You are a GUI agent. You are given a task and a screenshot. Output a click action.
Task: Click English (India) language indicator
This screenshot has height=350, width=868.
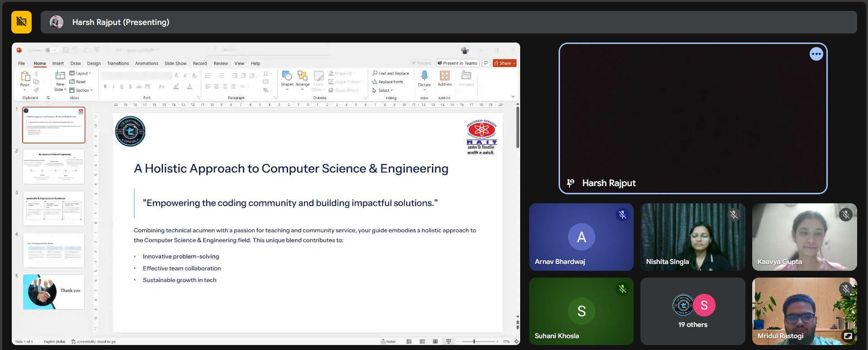pos(55,342)
